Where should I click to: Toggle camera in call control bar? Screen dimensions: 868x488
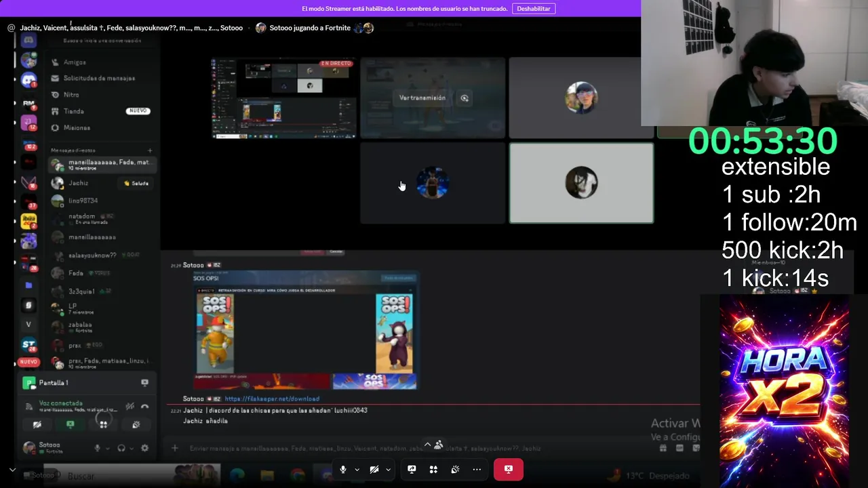[x=374, y=469]
